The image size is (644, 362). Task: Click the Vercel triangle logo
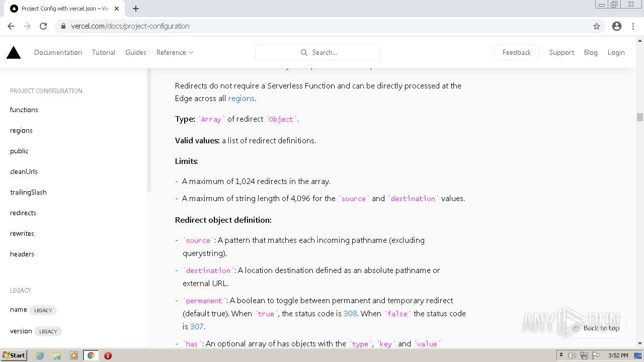(x=14, y=52)
